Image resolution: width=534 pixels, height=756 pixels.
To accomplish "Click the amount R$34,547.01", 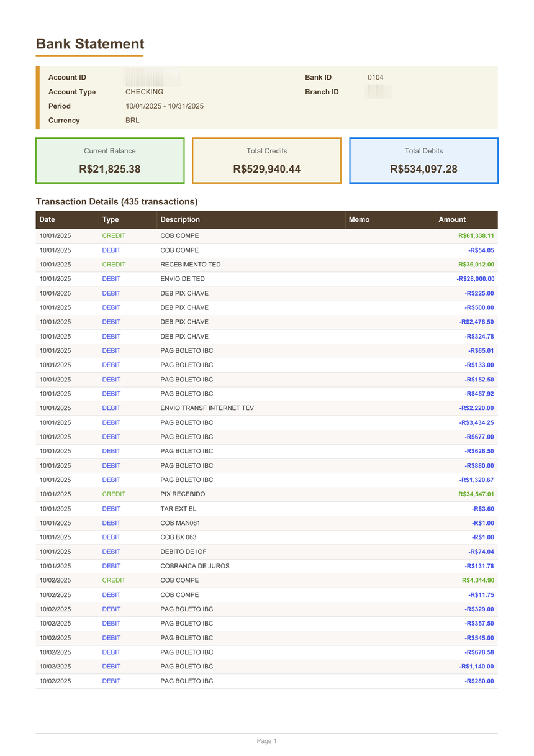I will [x=476, y=494].
